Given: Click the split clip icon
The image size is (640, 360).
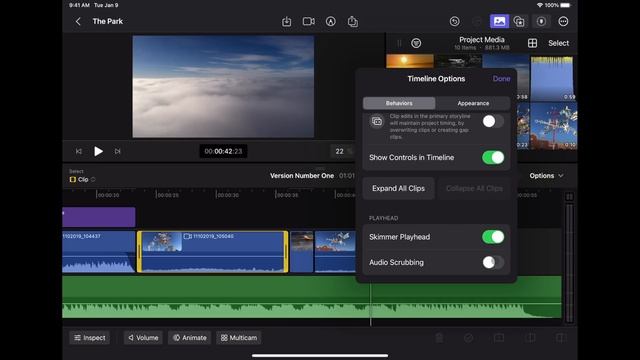Looking at the screenshot, I should pyautogui.click(x=531, y=338).
